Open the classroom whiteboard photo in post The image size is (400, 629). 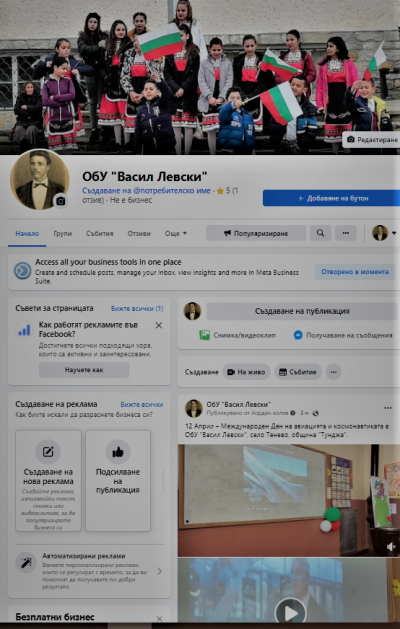289,500
